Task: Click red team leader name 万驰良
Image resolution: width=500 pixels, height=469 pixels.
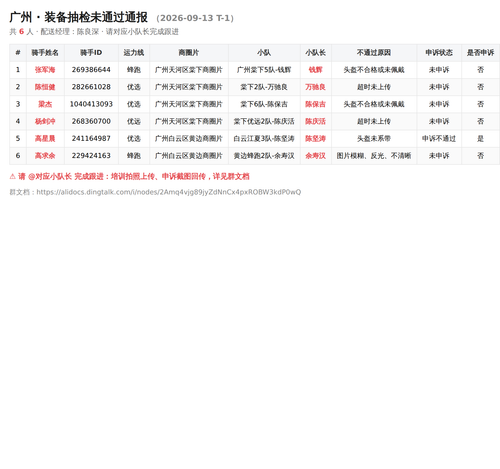Action: coord(315,87)
